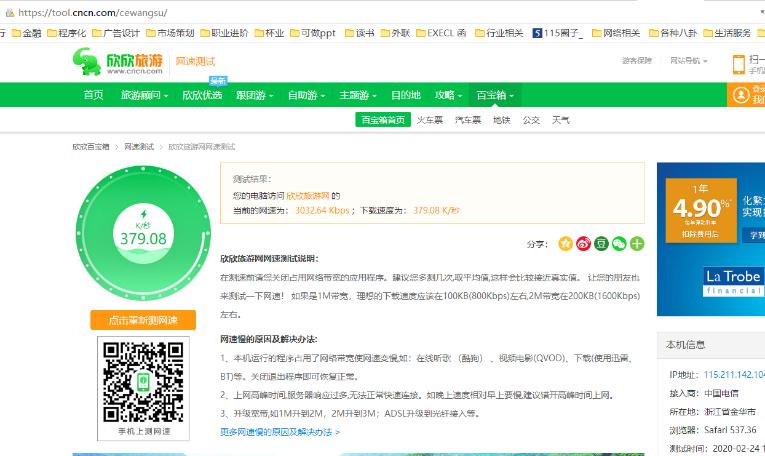Expand the 主题游 dropdown menu
Screen dimensions: 765x456
click(x=358, y=95)
